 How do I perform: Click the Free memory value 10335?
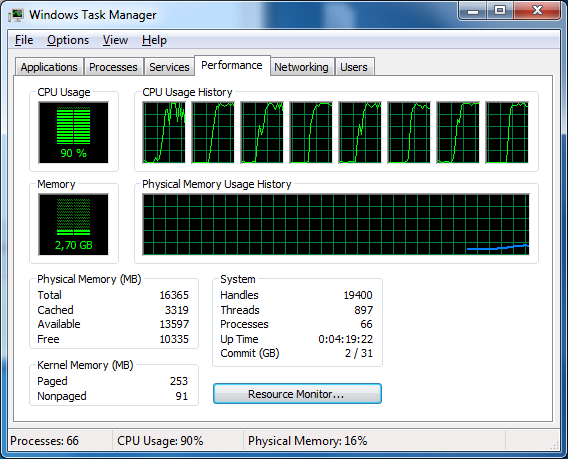pyautogui.click(x=174, y=339)
